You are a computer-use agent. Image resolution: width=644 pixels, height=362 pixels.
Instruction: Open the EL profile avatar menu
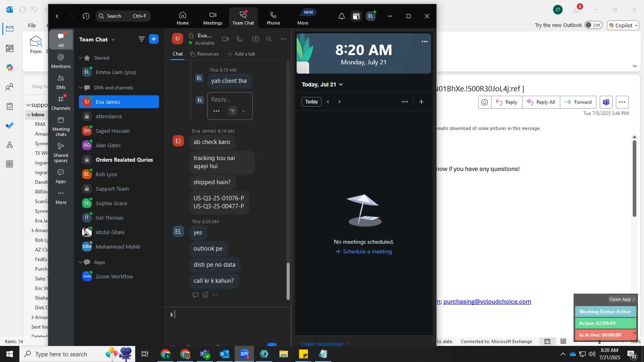[371, 16]
